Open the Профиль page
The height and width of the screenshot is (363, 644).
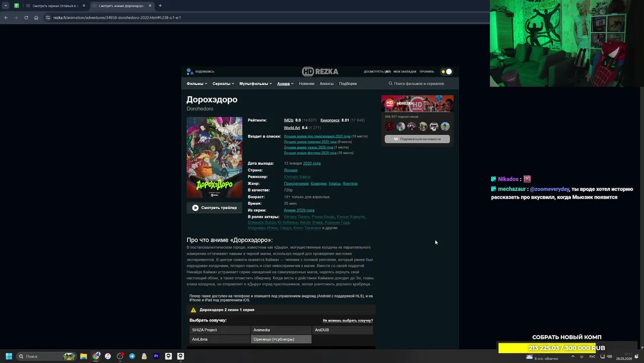[x=427, y=72]
